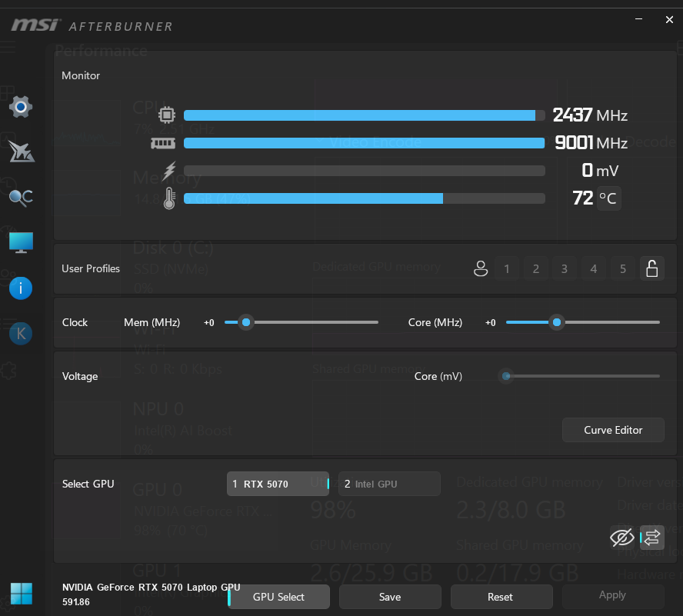Click the temperature thermometer icon
Screen dimensions: 683x616
[x=169, y=198]
